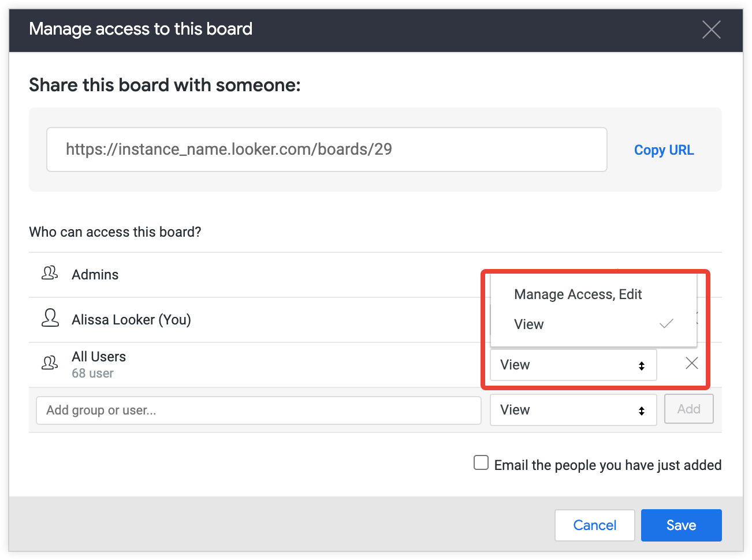Cancel the access changes
752x560 pixels.
pos(594,525)
